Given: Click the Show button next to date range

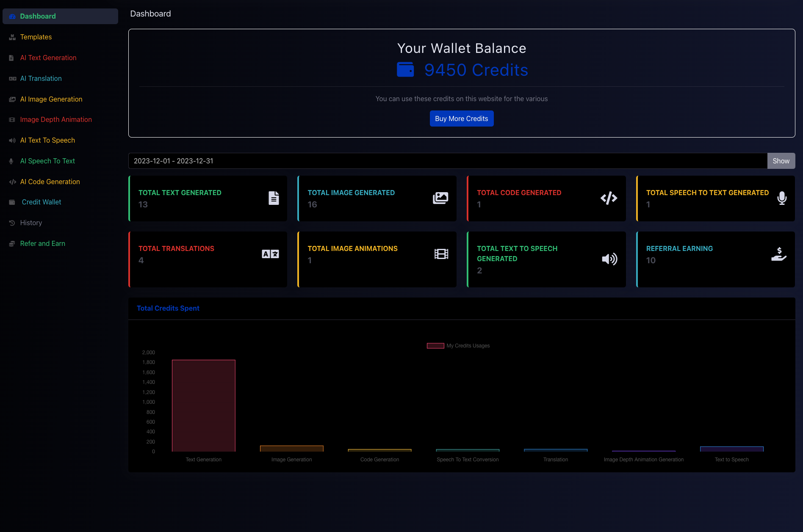Looking at the screenshot, I should (781, 161).
